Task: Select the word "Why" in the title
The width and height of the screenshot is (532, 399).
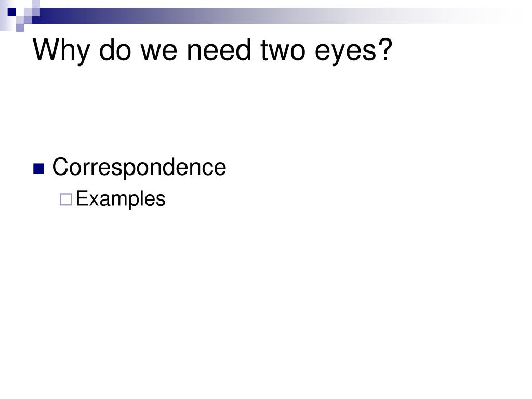Action: coord(61,50)
